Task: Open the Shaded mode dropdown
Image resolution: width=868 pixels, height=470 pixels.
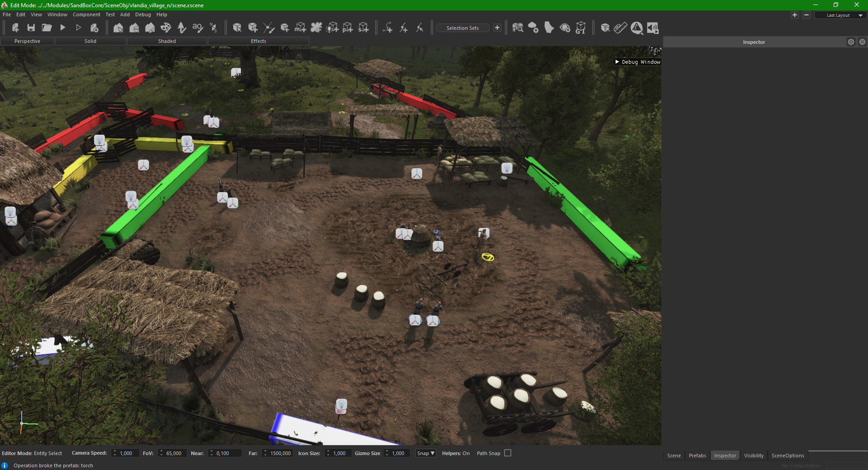Action: coord(167,41)
